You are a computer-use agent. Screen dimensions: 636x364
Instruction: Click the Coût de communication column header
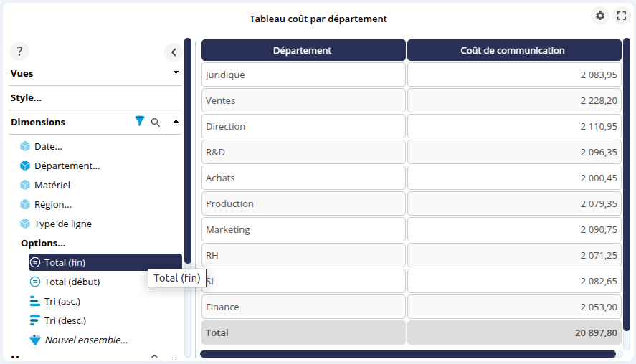click(513, 50)
